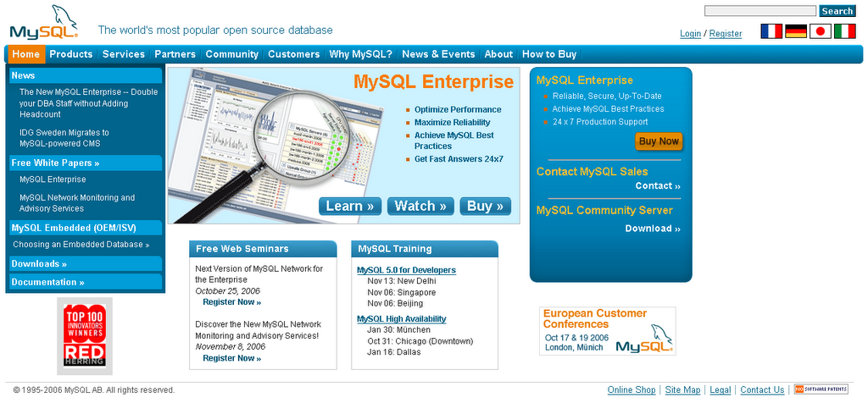Select Jan 30: München training date
868x403 pixels.
point(398,330)
